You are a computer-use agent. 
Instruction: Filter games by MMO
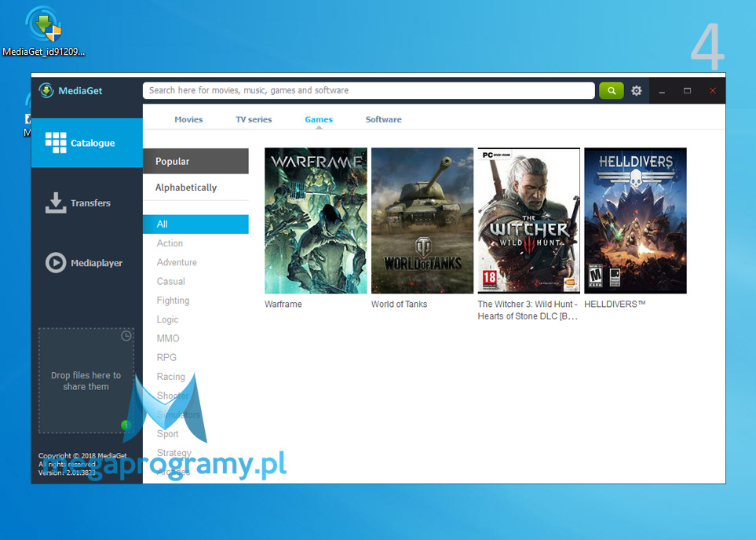pos(168,338)
